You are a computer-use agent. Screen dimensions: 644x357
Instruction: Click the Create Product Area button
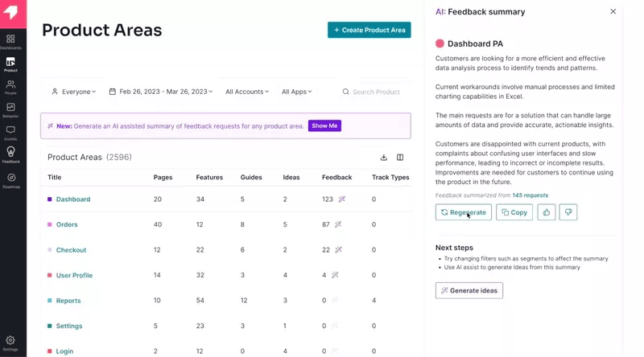pos(369,30)
